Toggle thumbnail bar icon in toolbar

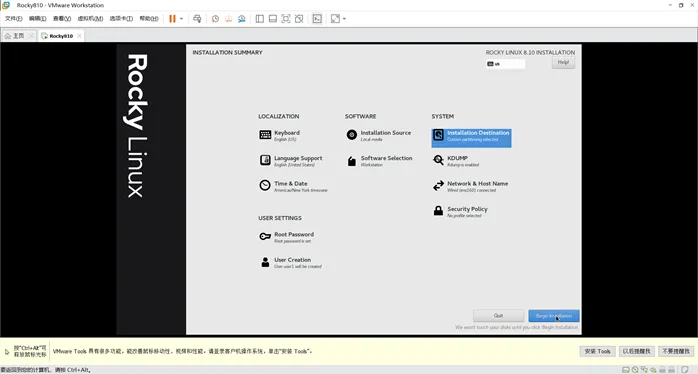tap(273, 19)
